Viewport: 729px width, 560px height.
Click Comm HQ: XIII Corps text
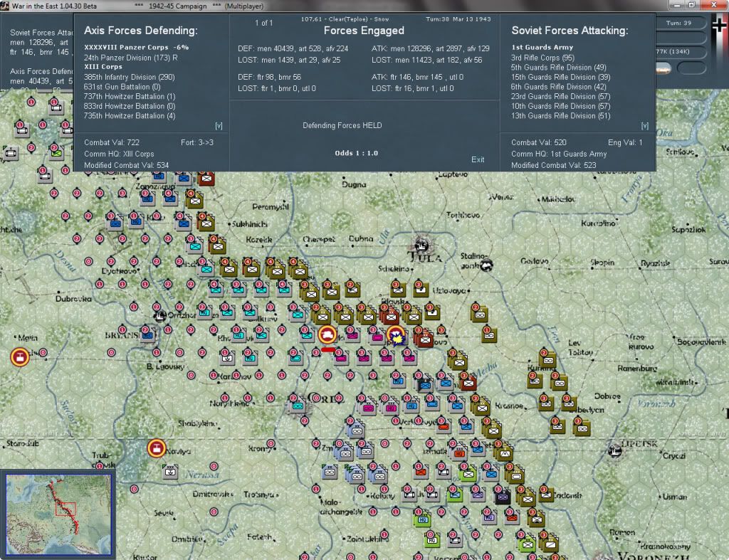click(119, 154)
